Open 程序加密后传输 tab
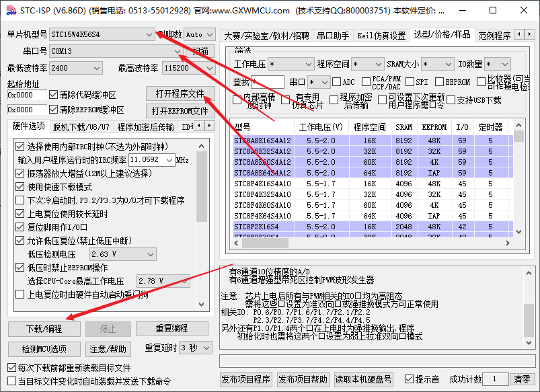 coord(145,127)
